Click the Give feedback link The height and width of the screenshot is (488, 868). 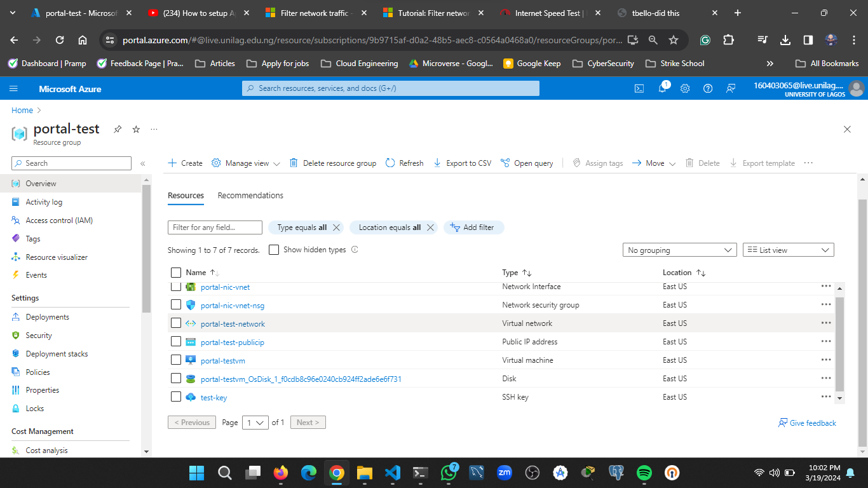click(807, 423)
